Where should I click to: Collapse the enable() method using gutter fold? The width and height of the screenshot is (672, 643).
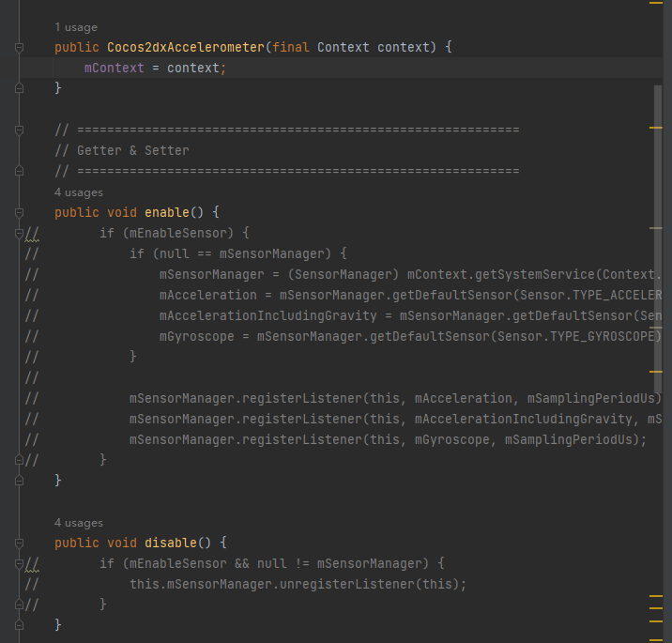[18, 212]
